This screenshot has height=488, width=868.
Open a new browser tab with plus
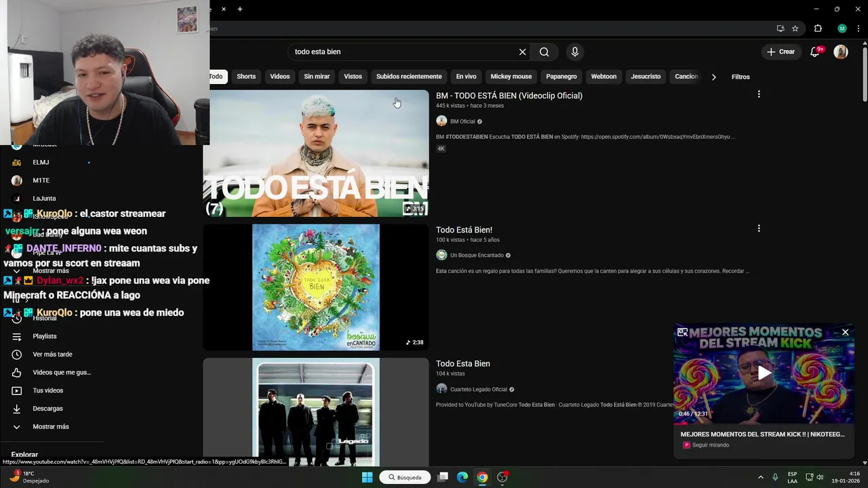240,9
